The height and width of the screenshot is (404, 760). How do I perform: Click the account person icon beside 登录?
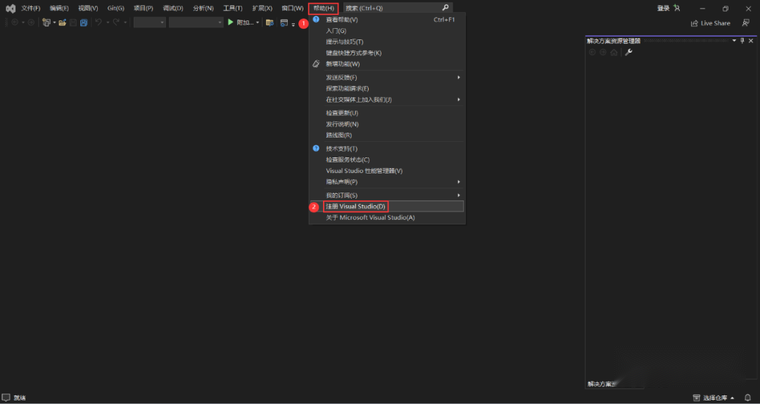coord(677,8)
